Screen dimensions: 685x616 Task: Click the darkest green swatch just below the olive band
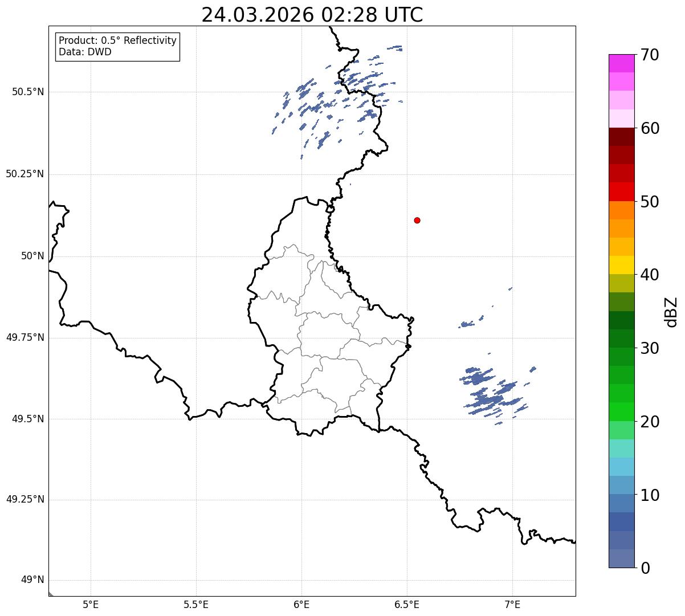pos(622,320)
